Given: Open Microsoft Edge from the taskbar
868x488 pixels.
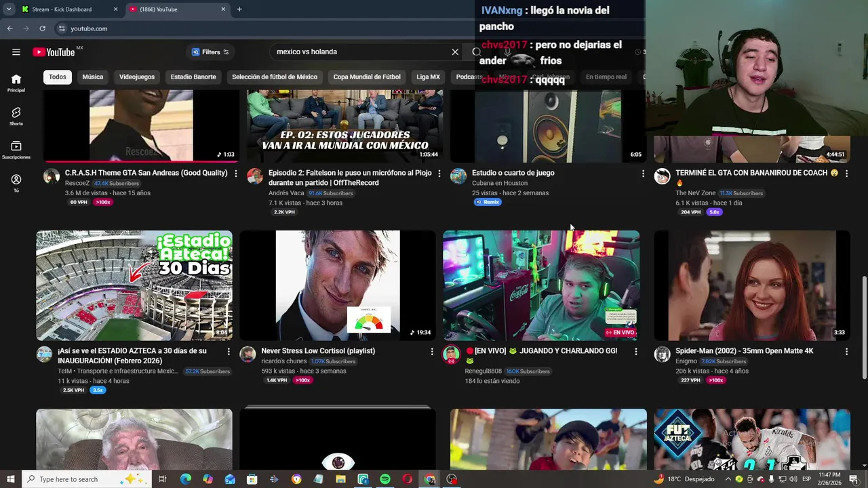Looking at the screenshot, I should pos(185,479).
